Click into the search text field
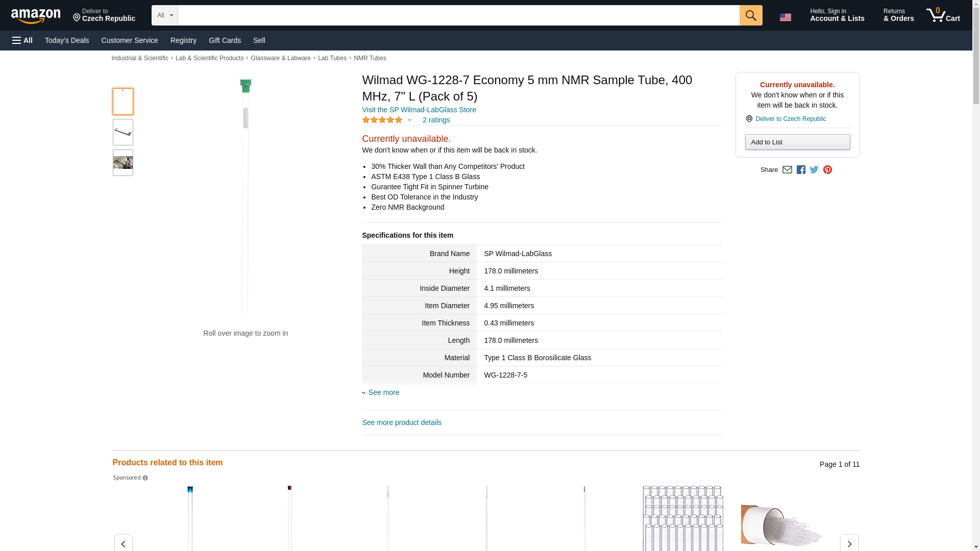This screenshot has height=551, width=980. pyautogui.click(x=458, y=15)
